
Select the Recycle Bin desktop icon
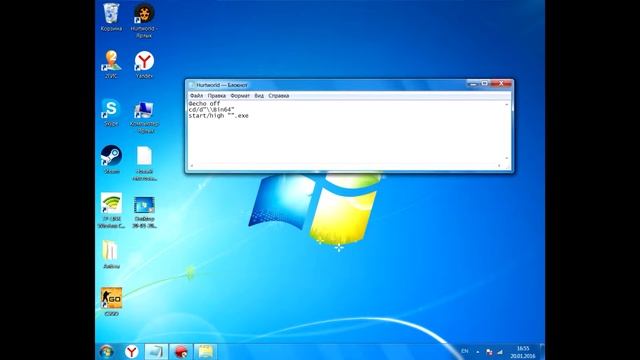[111, 17]
